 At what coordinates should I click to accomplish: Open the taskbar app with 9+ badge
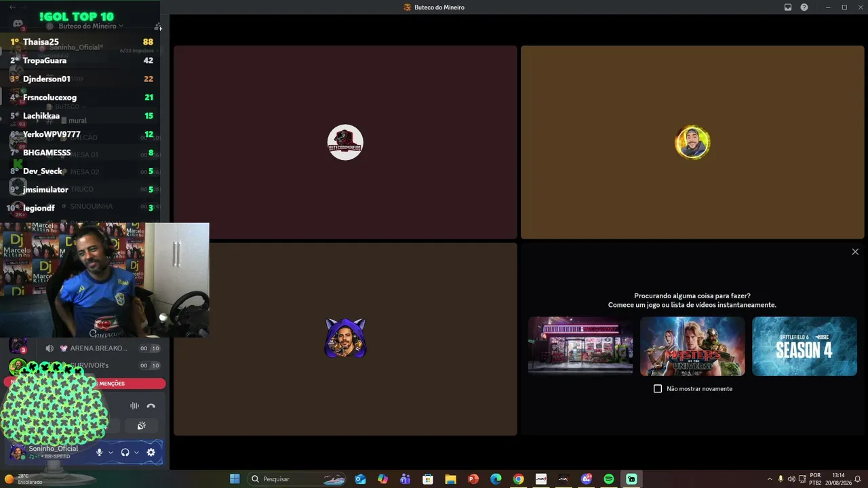point(587,479)
